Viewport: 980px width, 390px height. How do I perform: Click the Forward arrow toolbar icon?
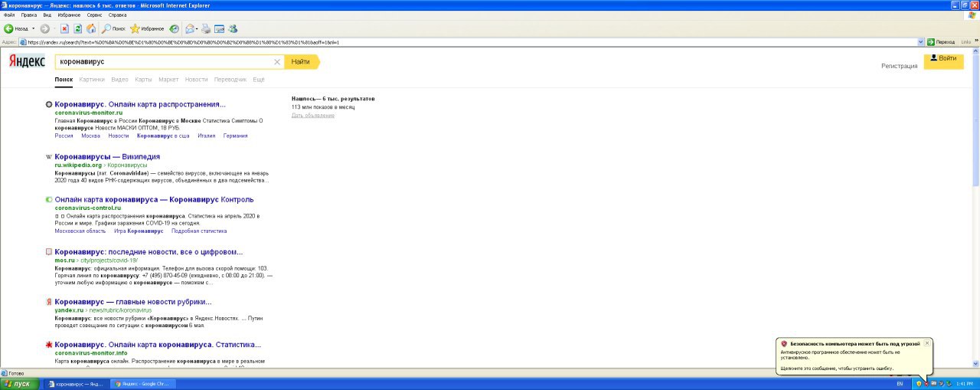pyautogui.click(x=44, y=28)
